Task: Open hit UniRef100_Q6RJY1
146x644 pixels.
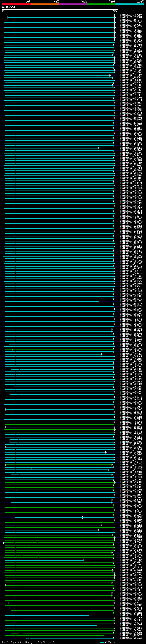Action: point(131,42)
